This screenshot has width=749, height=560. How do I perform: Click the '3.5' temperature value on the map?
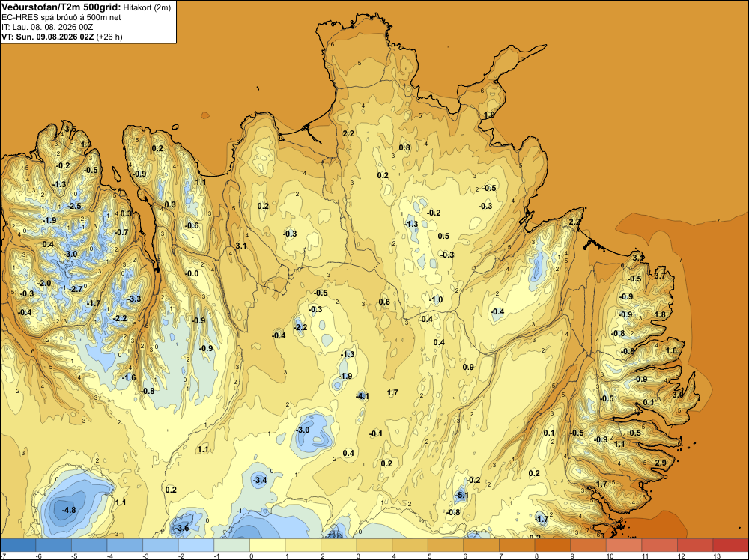coord(70,129)
